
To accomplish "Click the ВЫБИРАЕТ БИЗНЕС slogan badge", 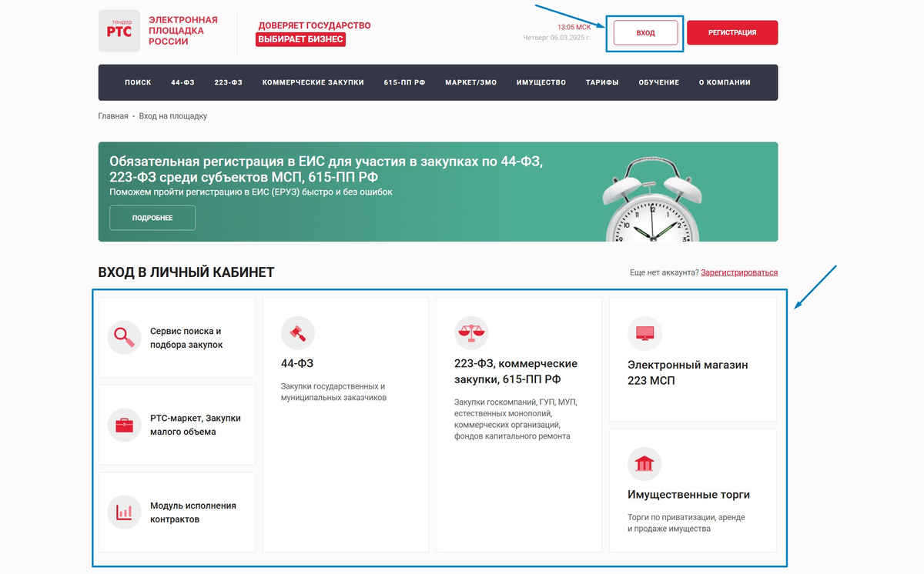I will [300, 39].
